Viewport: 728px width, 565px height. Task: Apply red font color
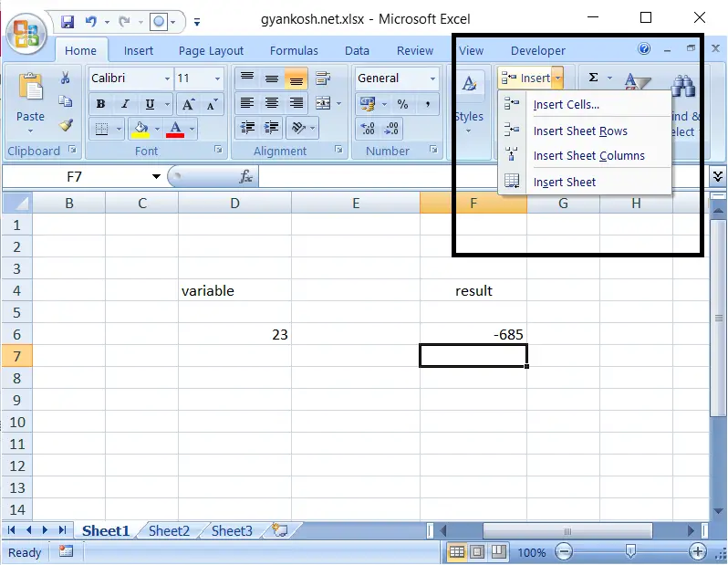(x=175, y=129)
